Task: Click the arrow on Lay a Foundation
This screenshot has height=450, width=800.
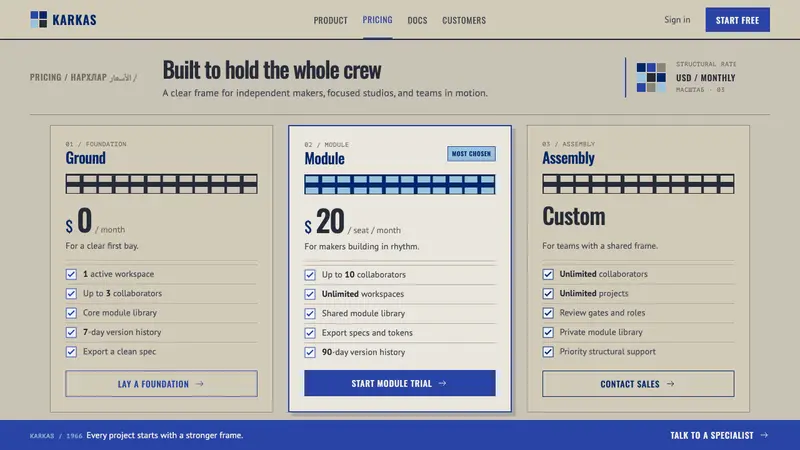Action: coord(199,384)
